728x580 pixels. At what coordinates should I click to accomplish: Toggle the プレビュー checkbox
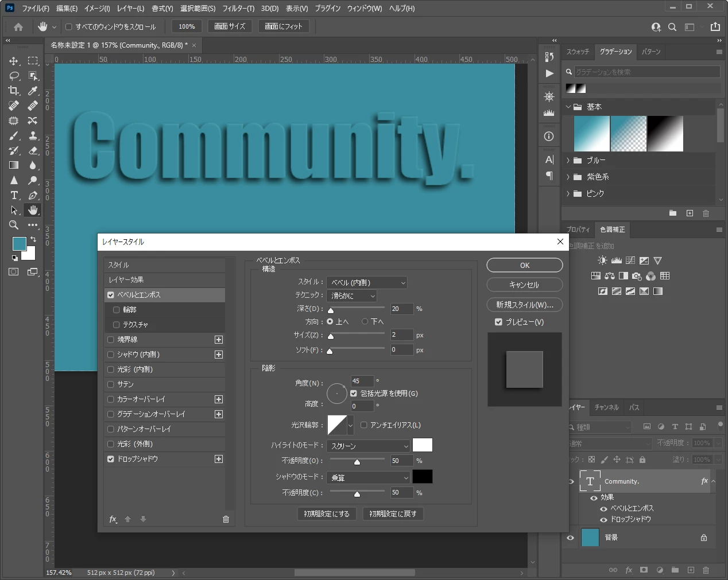(x=498, y=322)
